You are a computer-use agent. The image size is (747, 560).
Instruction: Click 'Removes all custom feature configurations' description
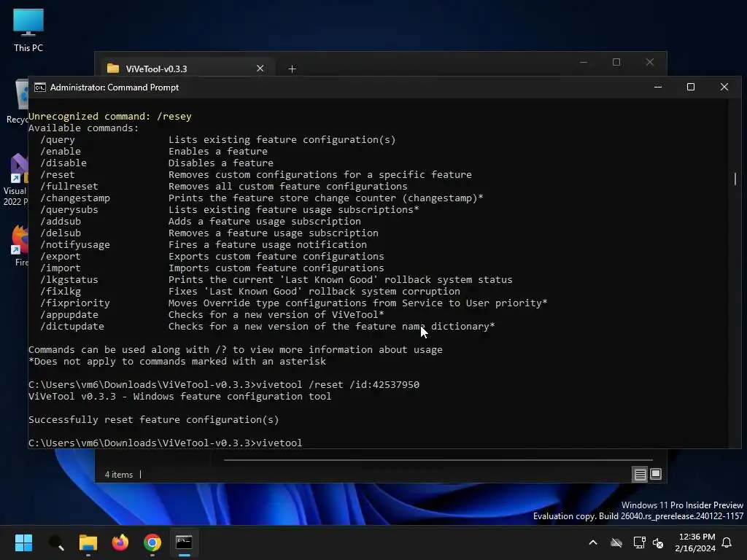tap(287, 187)
